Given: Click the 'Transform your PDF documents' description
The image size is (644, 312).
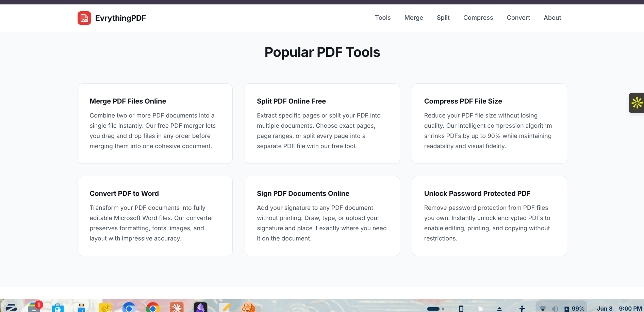Looking at the screenshot, I should tap(151, 223).
